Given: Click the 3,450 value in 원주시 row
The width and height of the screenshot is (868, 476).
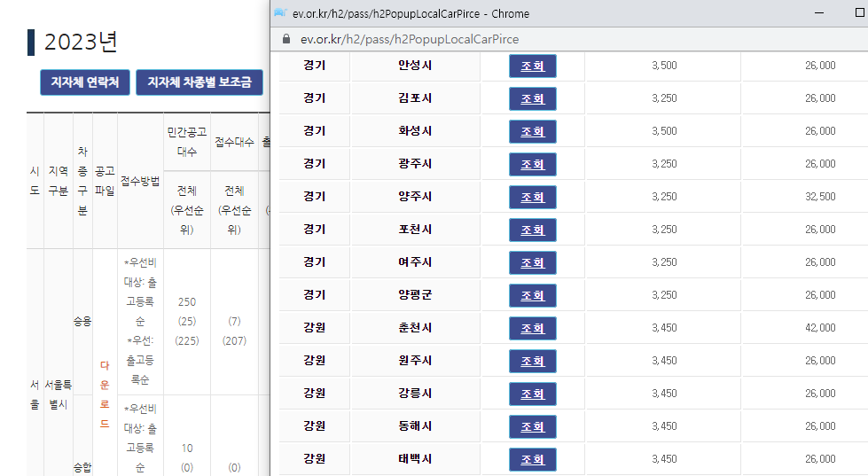Looking at the screenshot, I should tap(664, 360).
